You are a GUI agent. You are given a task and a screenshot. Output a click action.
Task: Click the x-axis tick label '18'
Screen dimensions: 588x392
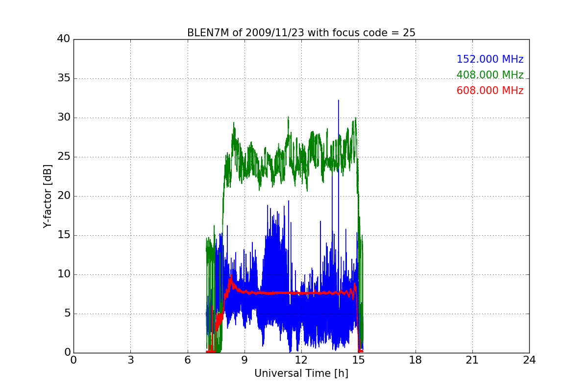pos(416,360)
